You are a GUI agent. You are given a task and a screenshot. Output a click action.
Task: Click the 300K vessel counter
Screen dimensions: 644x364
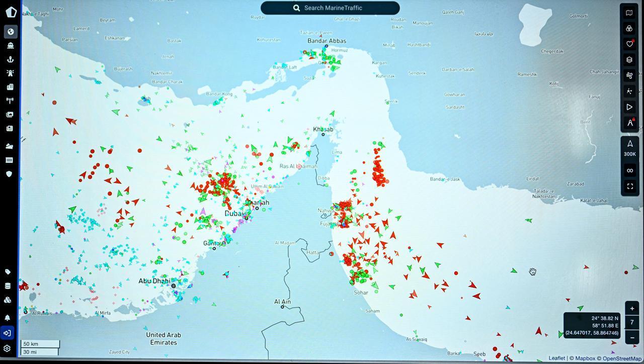pos(629,154)
